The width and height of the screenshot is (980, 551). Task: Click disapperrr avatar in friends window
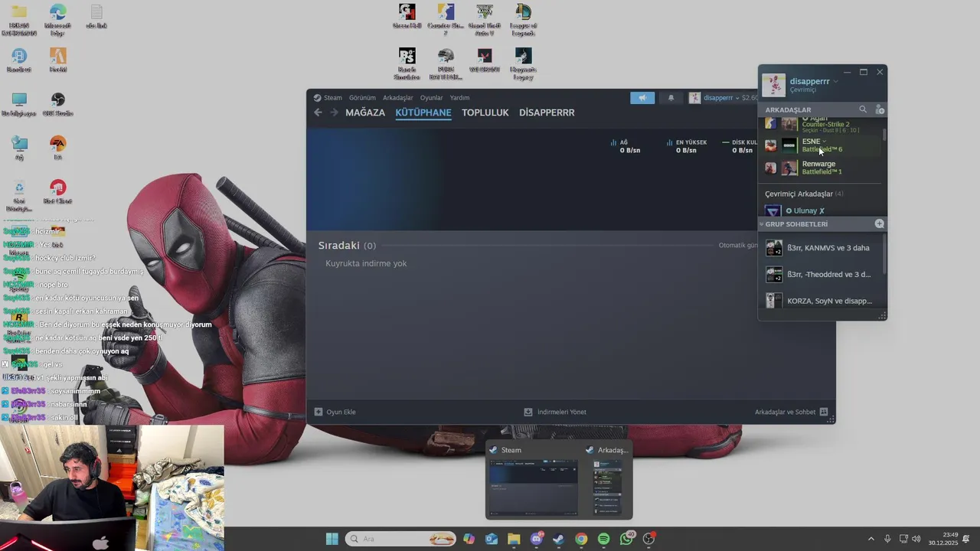(774, 85)
